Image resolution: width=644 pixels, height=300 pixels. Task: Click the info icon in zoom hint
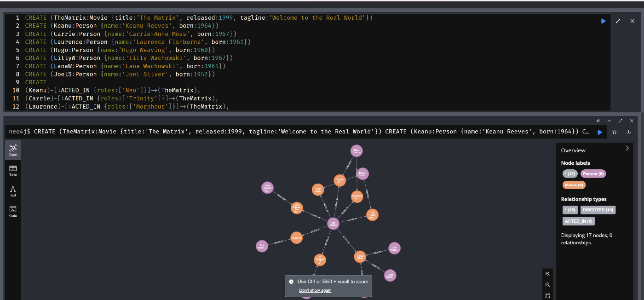291,282
